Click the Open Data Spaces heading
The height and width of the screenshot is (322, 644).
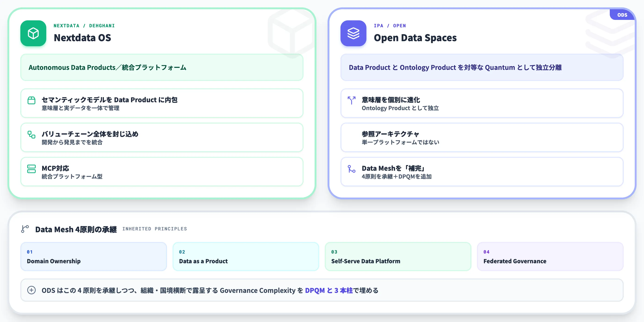415,38
